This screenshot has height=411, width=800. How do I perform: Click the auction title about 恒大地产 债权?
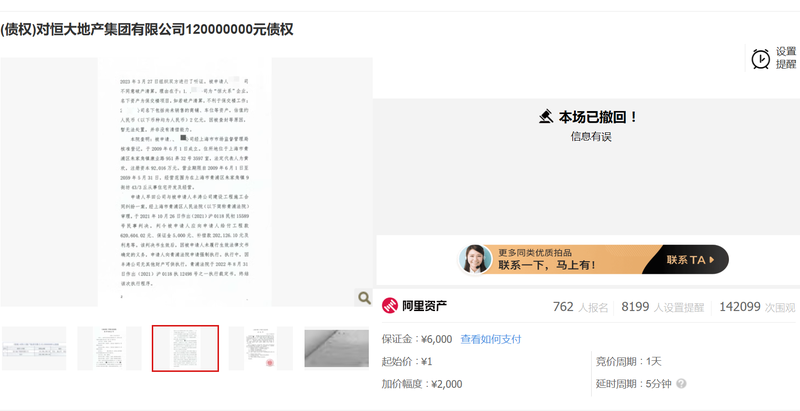tap(147, 30)
